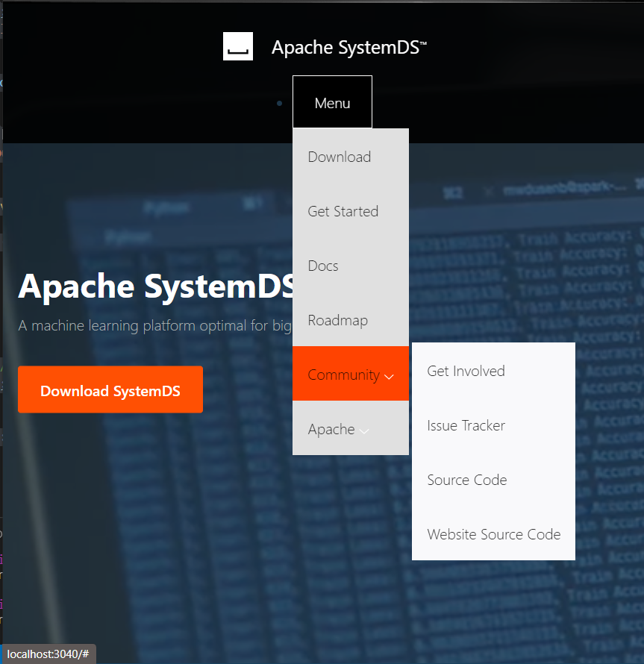Screen dimensions: 644x664
Task: Click the Apache SystemDS logo icon
Action: coord(238,46)
